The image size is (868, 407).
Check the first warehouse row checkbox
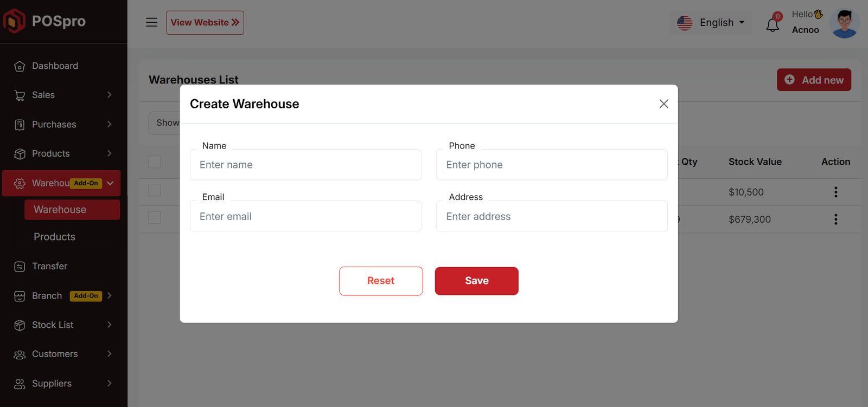tap(155, 190)
